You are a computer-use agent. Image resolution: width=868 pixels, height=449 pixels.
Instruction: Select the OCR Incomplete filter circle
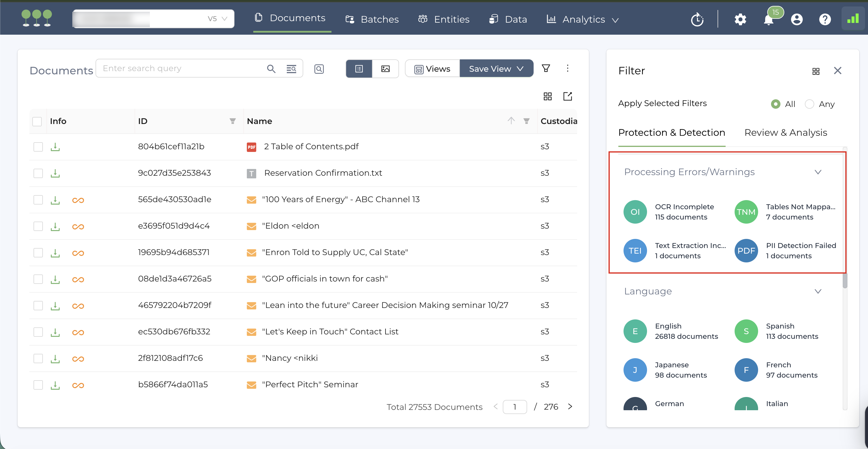pos(635,212)
